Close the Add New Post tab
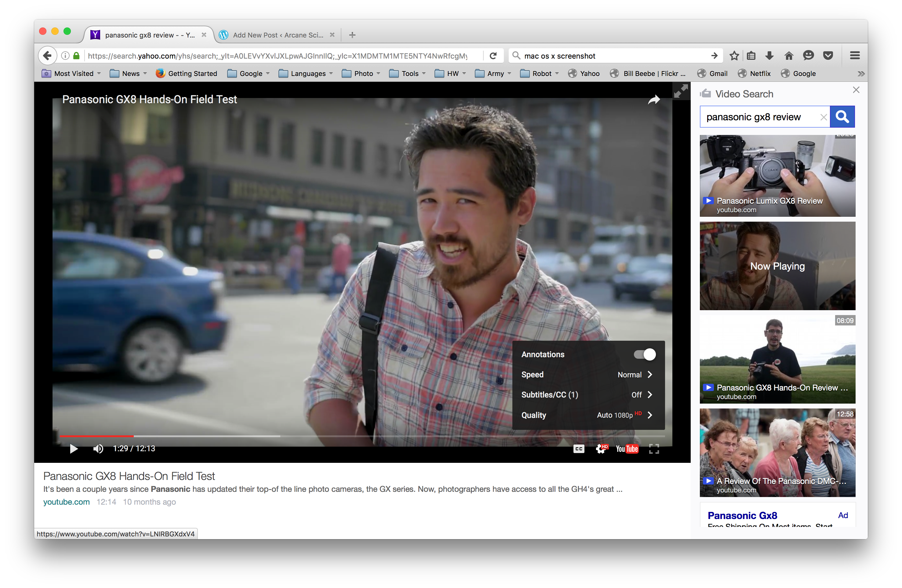This screenshot has height=588, width=902. 332,35
